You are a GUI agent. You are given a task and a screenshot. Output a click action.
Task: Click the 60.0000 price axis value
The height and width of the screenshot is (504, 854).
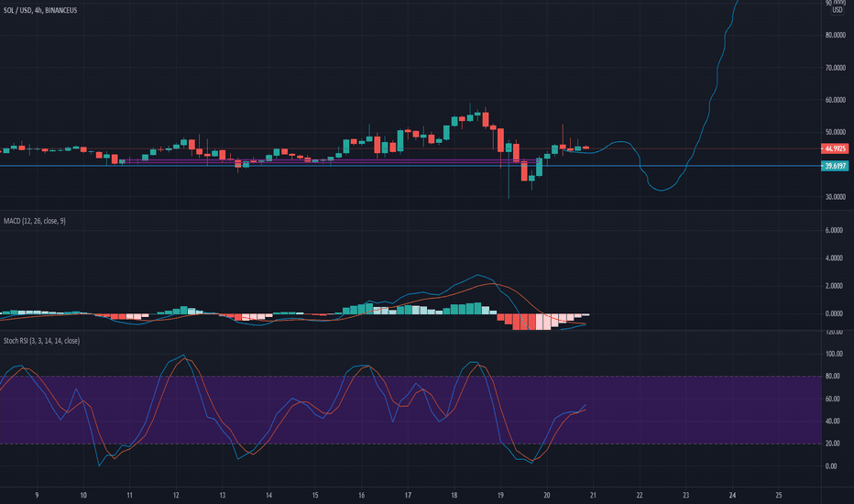tap(835, 100)
